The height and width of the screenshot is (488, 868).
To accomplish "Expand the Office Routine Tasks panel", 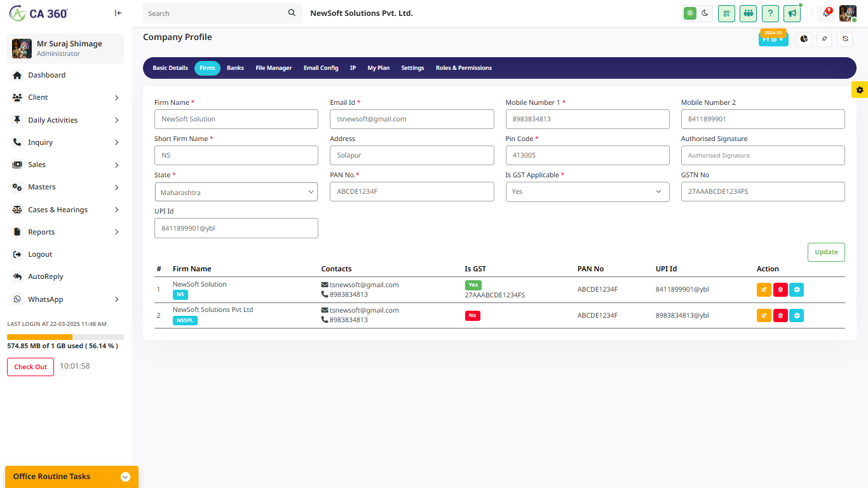I will pos(72,477).
